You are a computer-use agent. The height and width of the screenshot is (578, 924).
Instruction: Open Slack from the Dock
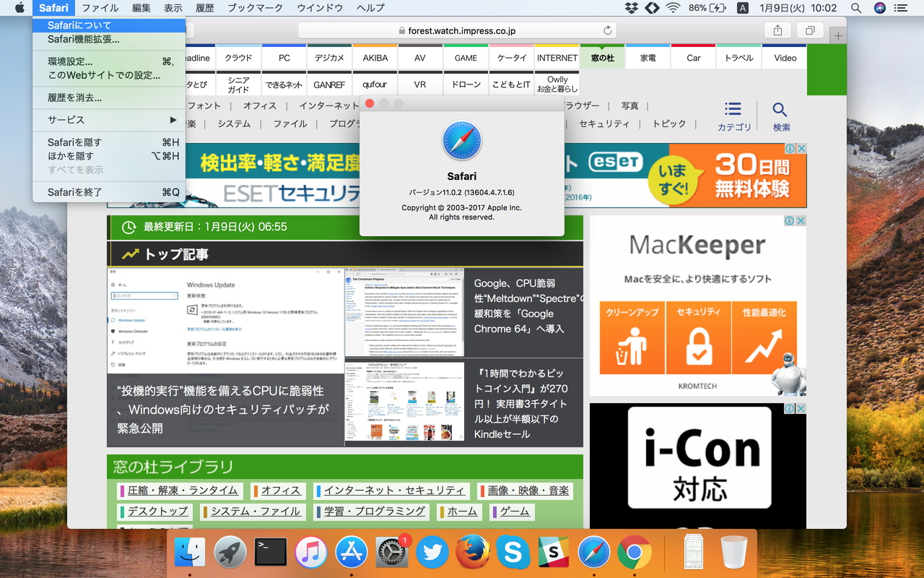[553, 551]
